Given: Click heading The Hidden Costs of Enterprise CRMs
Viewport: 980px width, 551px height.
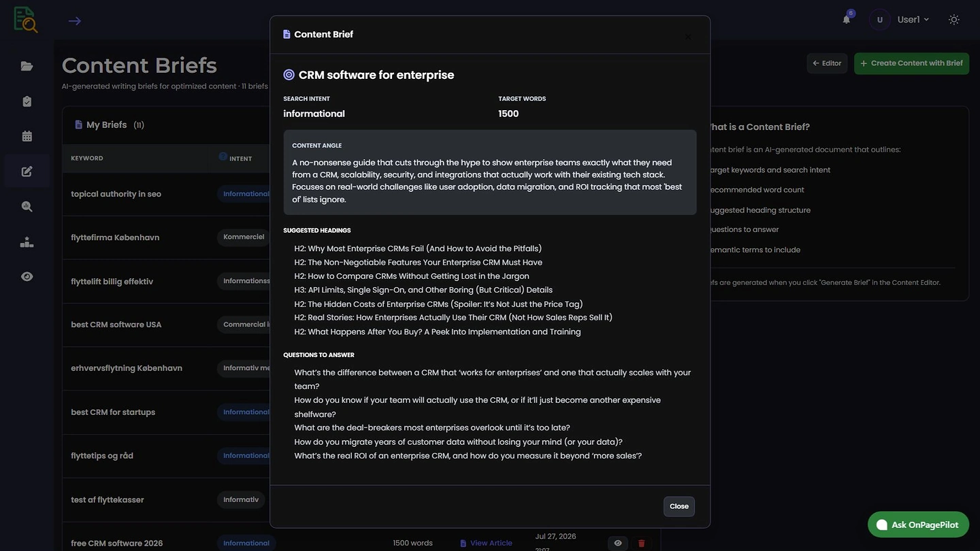Looking at the screenshot, I should coord(438,304).
